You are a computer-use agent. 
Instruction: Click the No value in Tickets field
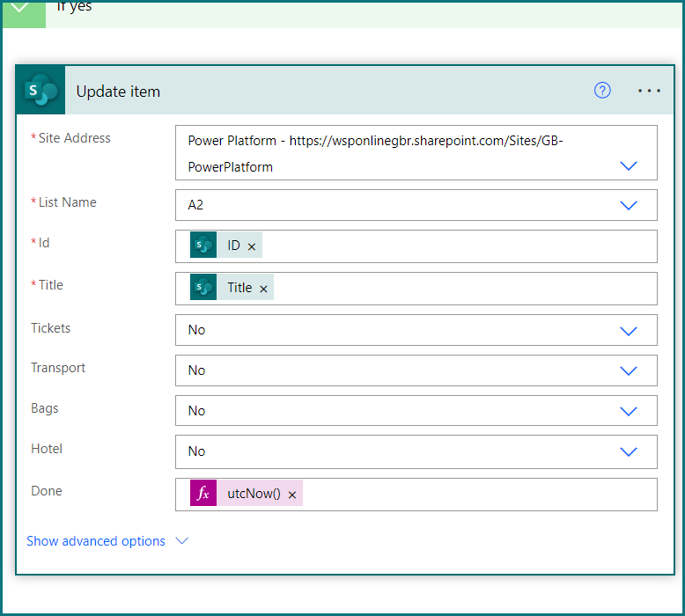point(196,330)
